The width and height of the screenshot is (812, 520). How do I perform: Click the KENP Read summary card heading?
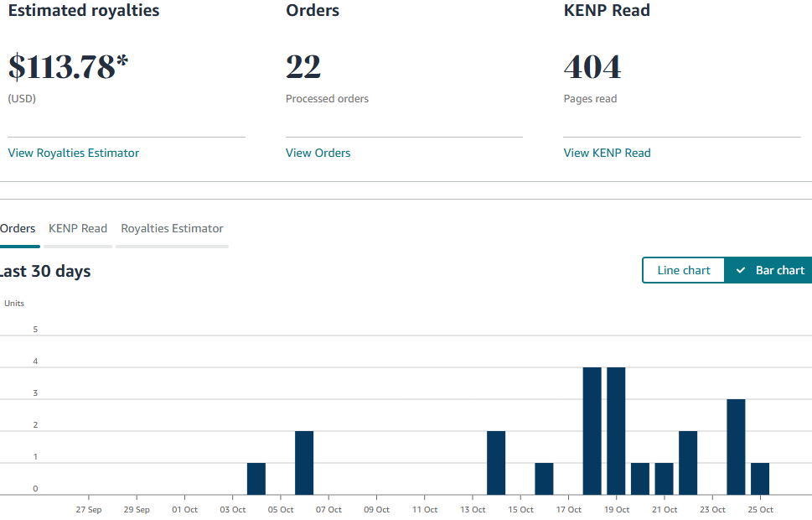(607, 10)
